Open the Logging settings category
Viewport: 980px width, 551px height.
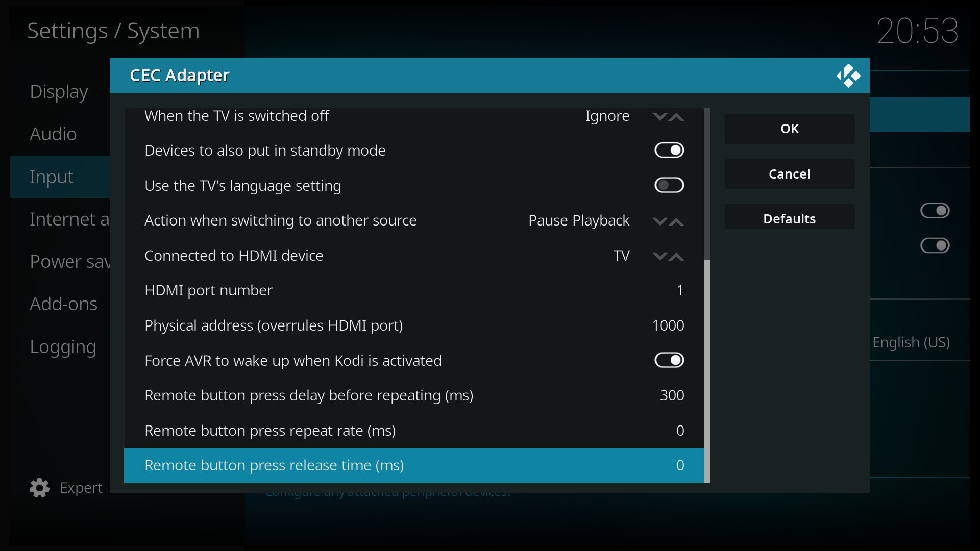pyautogui.click(x=63, y=347)
